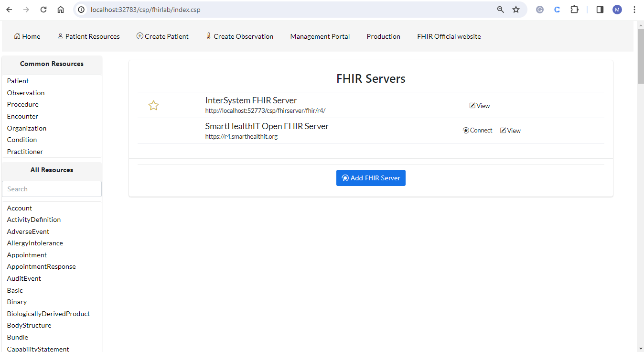This screenshot has width=644, height=352.
Task: Open the browser extensions puzzle icon
Action: pos(574,10)
